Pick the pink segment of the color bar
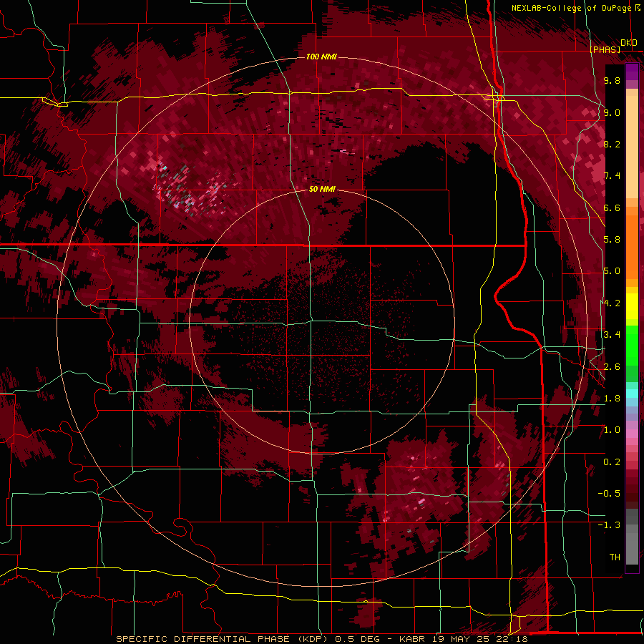Viewport: 644px width, 644px height. 632,434
